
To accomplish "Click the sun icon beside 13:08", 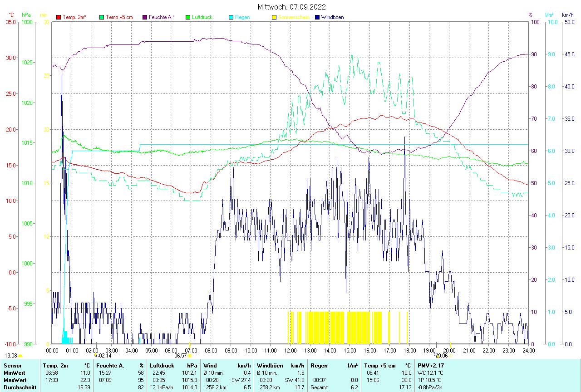I will coord(20,356).
